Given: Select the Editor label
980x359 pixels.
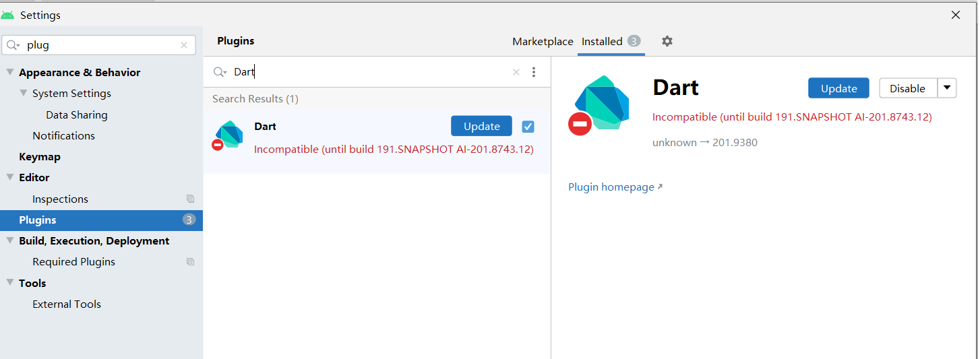Looking at the screenshot, I should coord(34,177).
